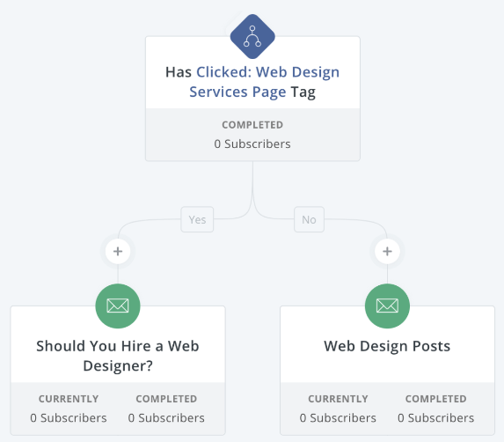Click the CURRENTLY label in Should You Hire card
Image resolution: width=504 pixels, height=442 pixels.
point(69,399)
